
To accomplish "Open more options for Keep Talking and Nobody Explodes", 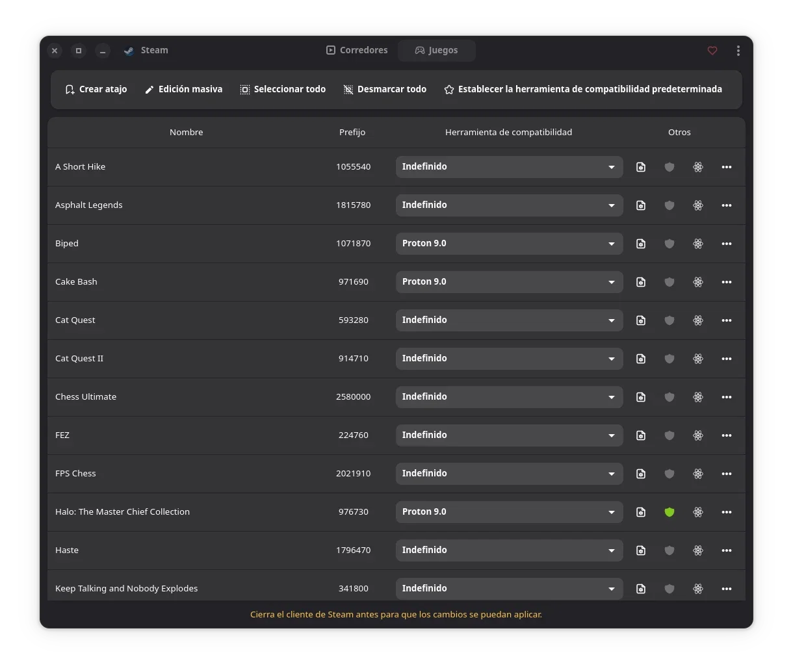I will [x=727, y=589].
